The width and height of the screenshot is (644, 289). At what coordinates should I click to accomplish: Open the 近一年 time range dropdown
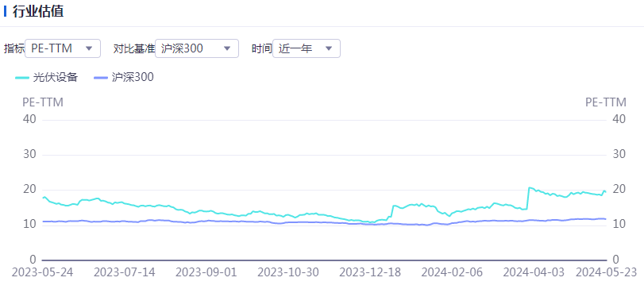(307, 48)
